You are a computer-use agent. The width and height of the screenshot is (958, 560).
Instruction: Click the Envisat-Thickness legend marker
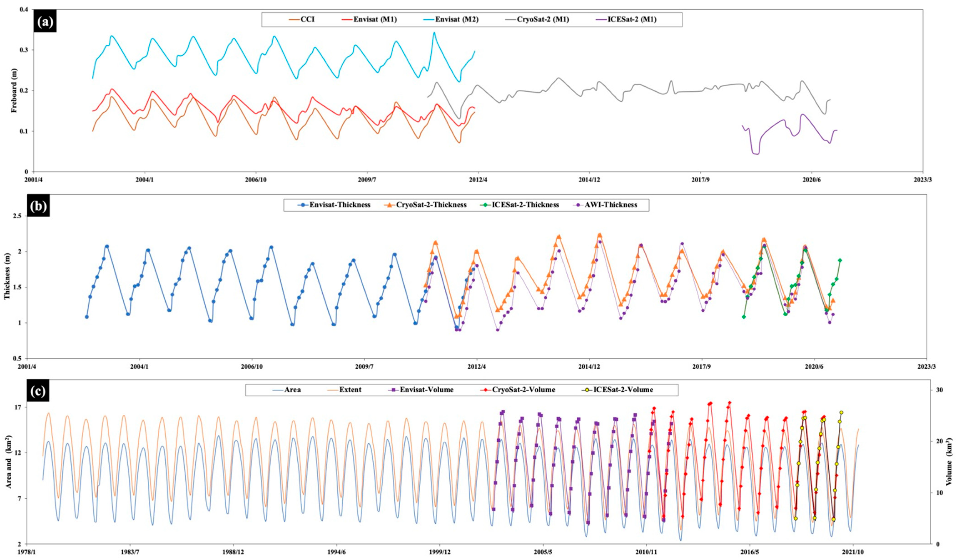tap(303, 205)
